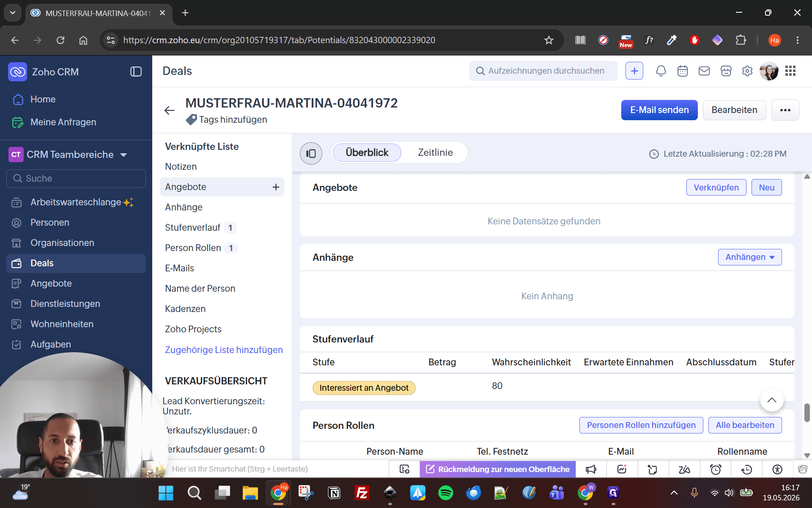812x508 pixels.
Task: Open the announcements megaphone icon in bottom bar
Action: point(591,469)
